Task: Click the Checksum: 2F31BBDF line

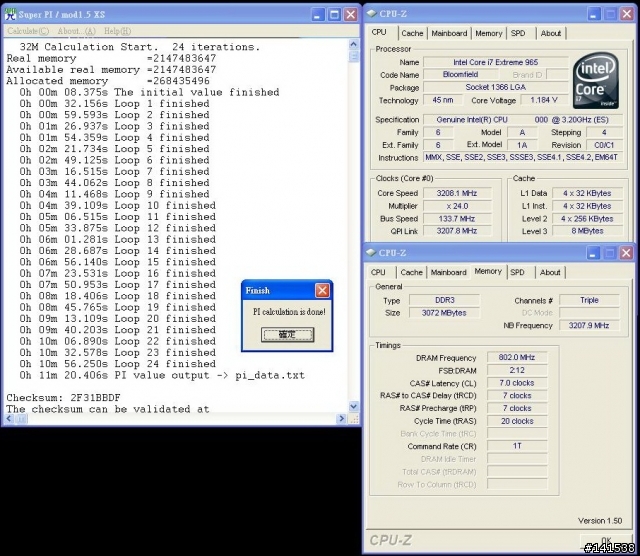Action: (x=63, y=398)
